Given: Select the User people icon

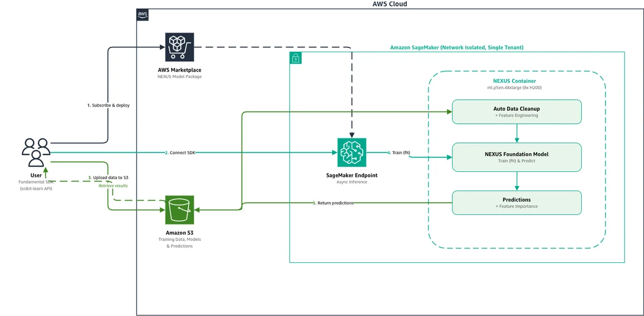Looking at the screenshot, I should pyautogui.click(x=36, y=153).
